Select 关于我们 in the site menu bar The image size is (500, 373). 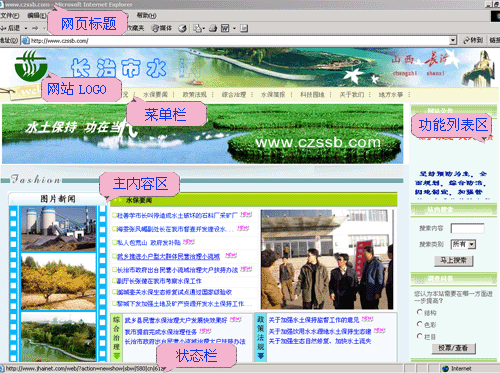352,95
